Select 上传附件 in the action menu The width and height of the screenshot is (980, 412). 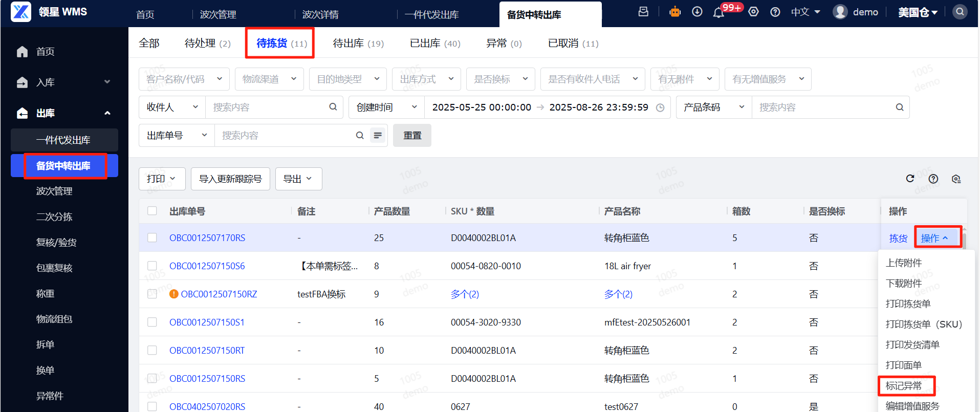[x=904, y=263]
